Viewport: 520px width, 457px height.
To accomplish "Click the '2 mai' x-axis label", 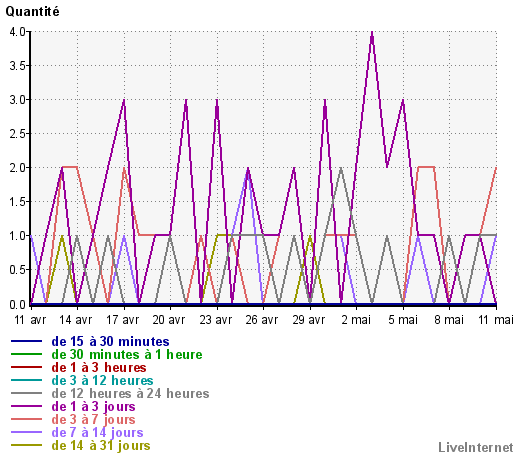I will [x=356, y=320].
